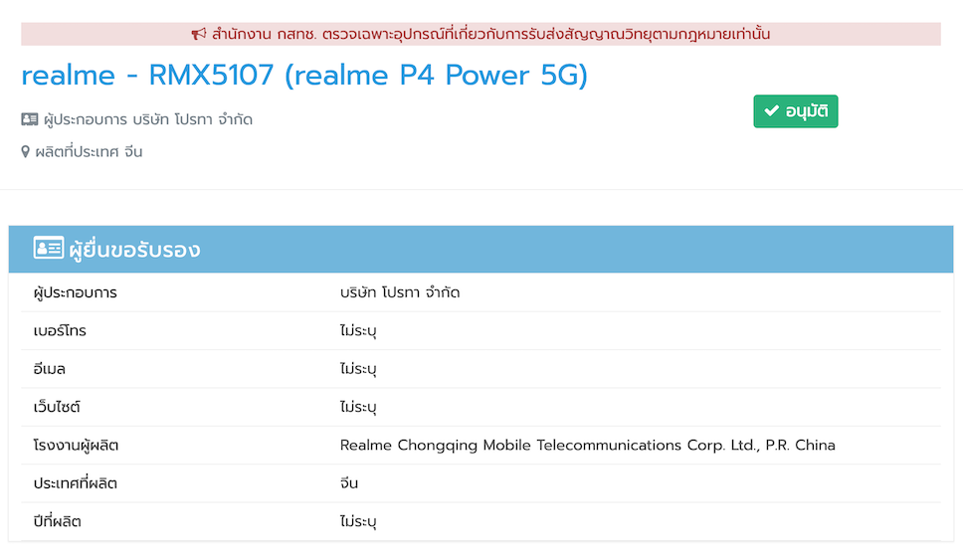The image size is (963, 560).
Task: Select the ผู้ยื่นขอรับรอง panel header title
Action: [x=134, y=250]
